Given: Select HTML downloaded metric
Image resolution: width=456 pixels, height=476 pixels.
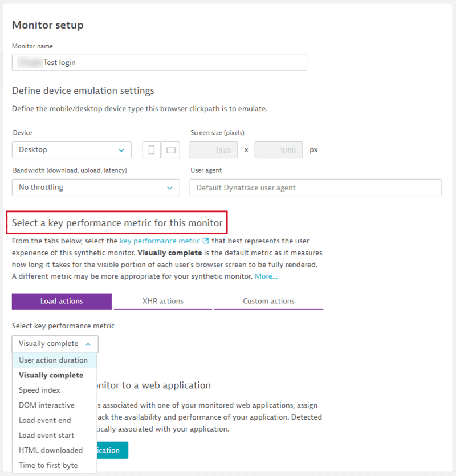Looking at the screenshot, I should [x=52, y=450].
